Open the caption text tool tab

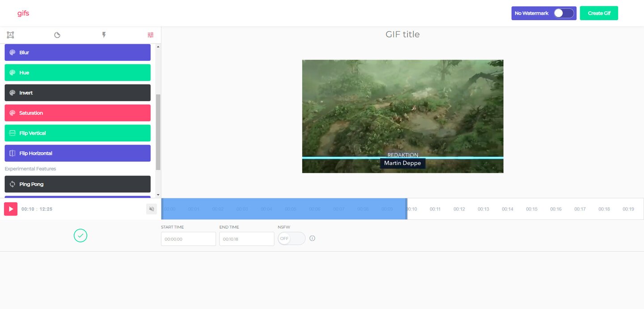[x=10, y=35]
